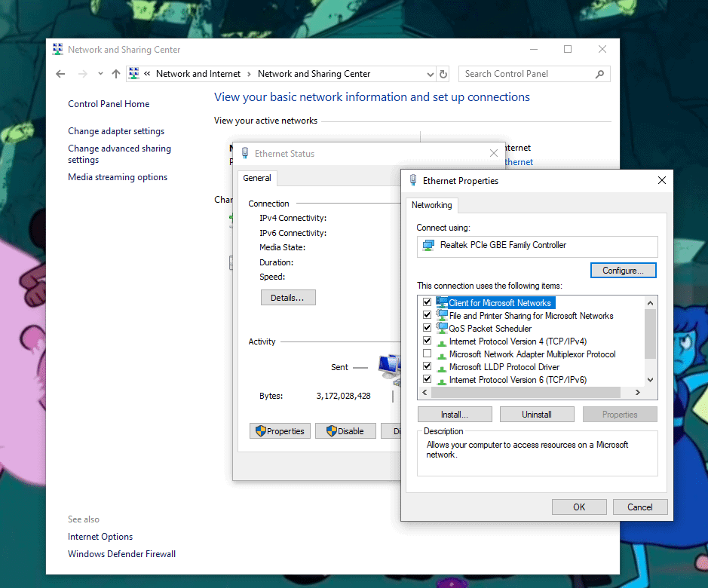The height and width of the screenshot is (588, 708).
Task: Open Change adapter settings
Action: click(116, 131)
